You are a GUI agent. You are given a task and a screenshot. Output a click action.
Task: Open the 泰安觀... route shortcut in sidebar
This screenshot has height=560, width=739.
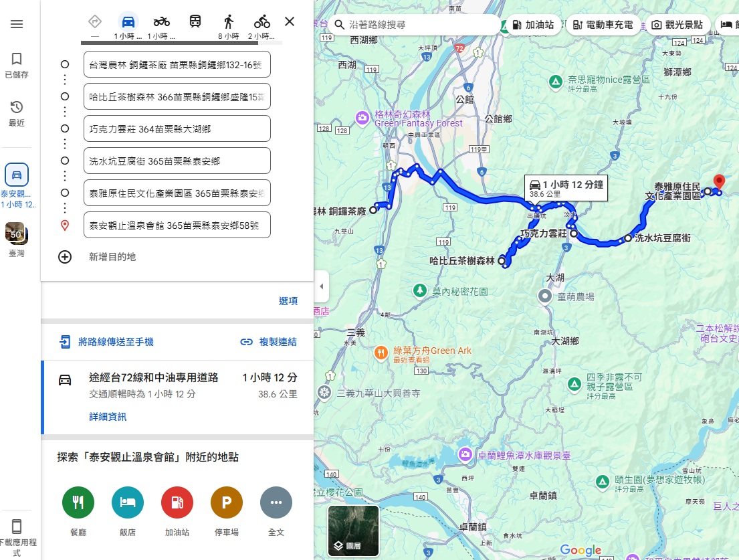(x=17, y=186)
